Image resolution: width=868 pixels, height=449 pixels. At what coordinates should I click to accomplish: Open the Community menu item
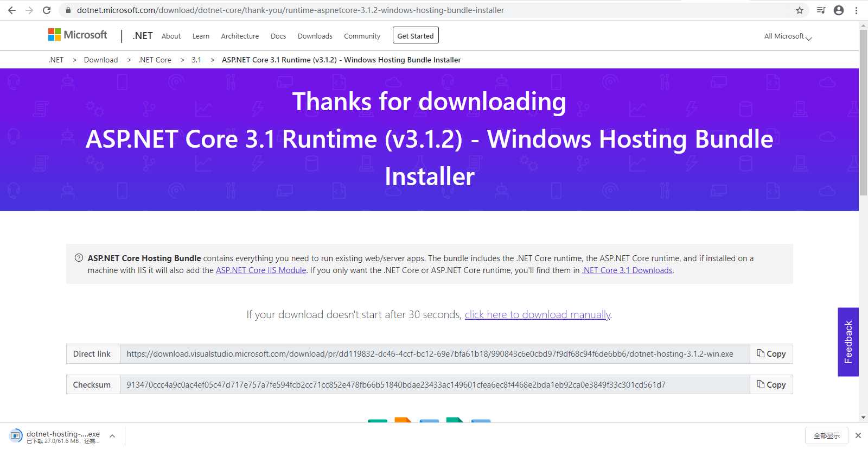point(362,36)
